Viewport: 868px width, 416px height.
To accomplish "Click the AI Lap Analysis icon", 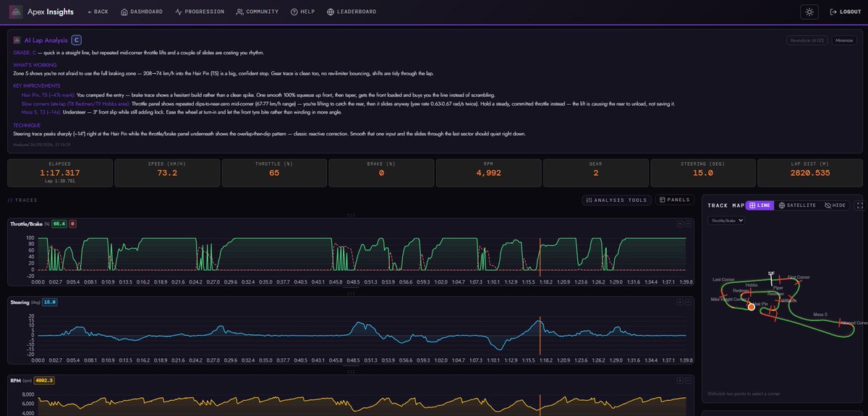I will point(17,41).
